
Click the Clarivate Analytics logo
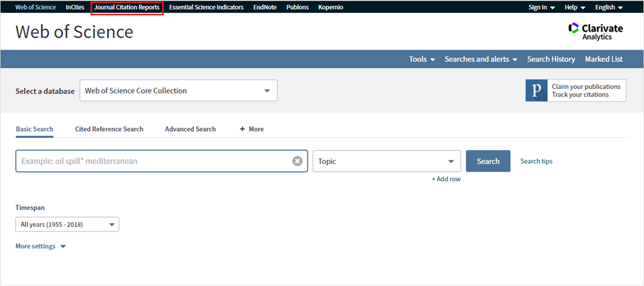(x=596, y=31)
